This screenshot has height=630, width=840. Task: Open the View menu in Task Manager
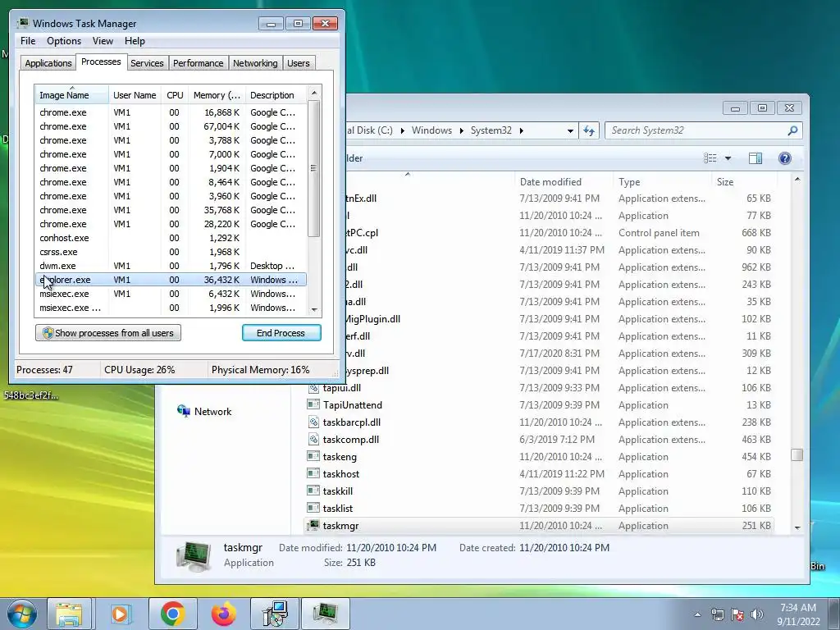[x=103, y=41]
